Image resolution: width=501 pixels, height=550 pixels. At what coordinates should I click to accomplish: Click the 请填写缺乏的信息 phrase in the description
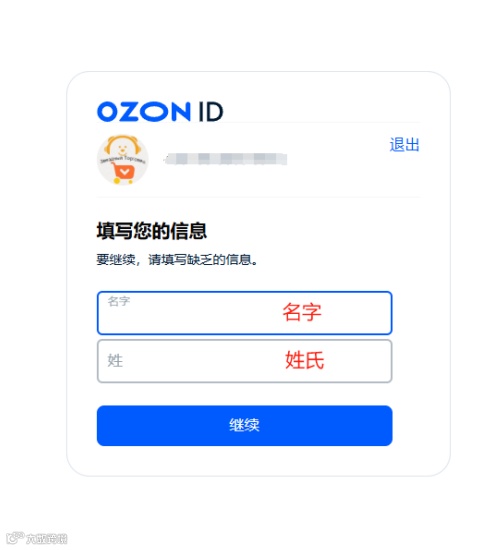tap(203, 260)
